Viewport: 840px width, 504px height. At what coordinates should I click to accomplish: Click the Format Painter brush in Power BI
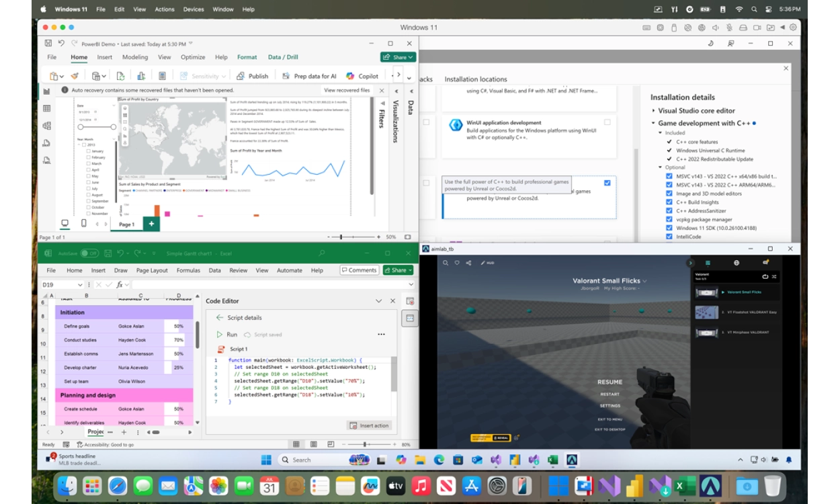[x=75, y=76]
